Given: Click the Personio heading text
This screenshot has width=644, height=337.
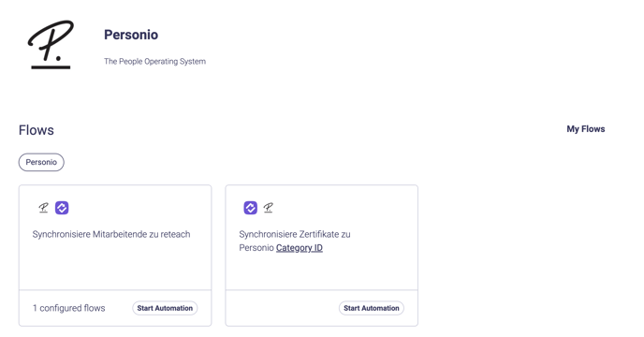Looking at the screenshot, I should pyautogui.click(x=131, y=35).
